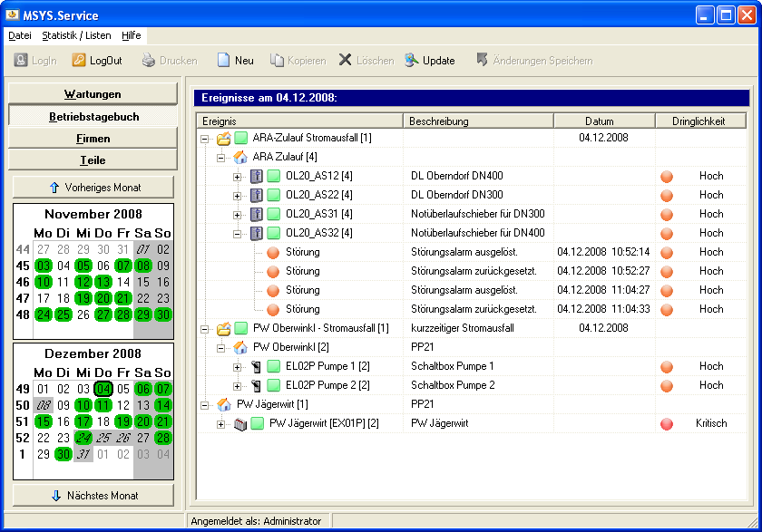Open the Datei menu
Image resolution: width=762 pixels, height=532 pixels.
point(20,35)
